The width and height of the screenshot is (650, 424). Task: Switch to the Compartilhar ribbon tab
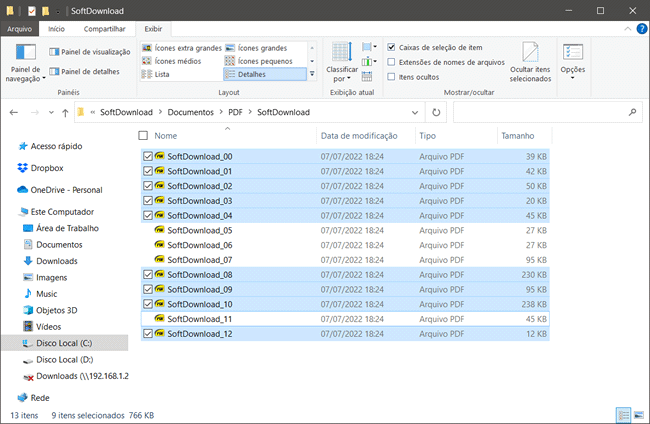[x=104, y=30]
